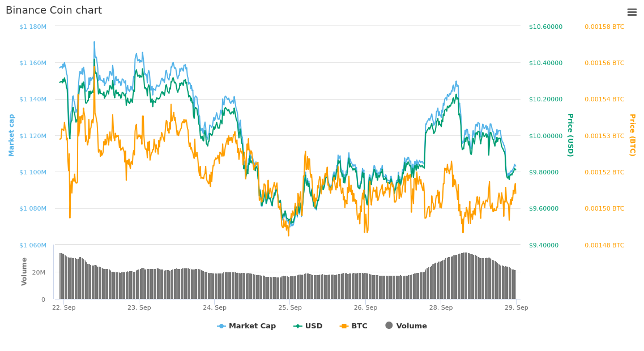
Task: Toggle the USD series in legend
Action: point(308,326)
